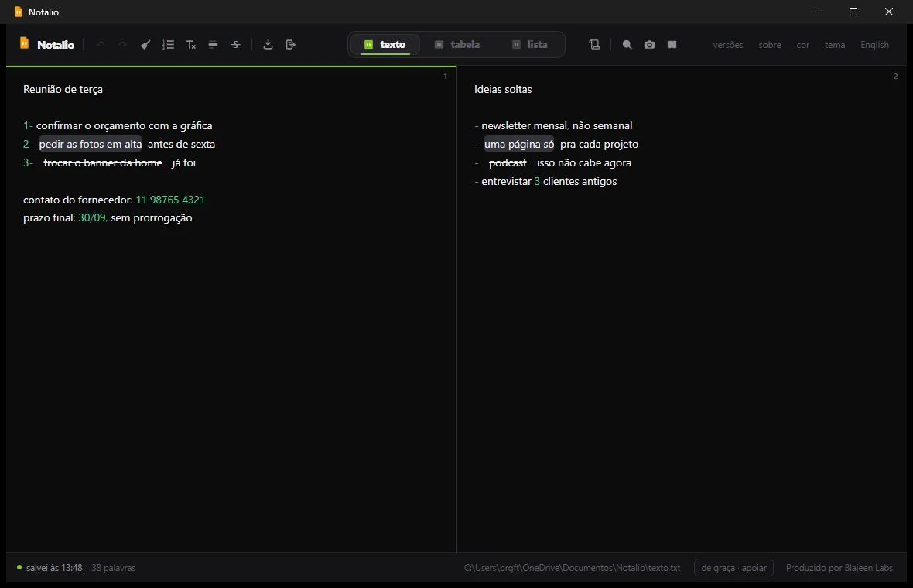Click 'confirmar o orçamento com a gráfica' line

click(118, 125)
